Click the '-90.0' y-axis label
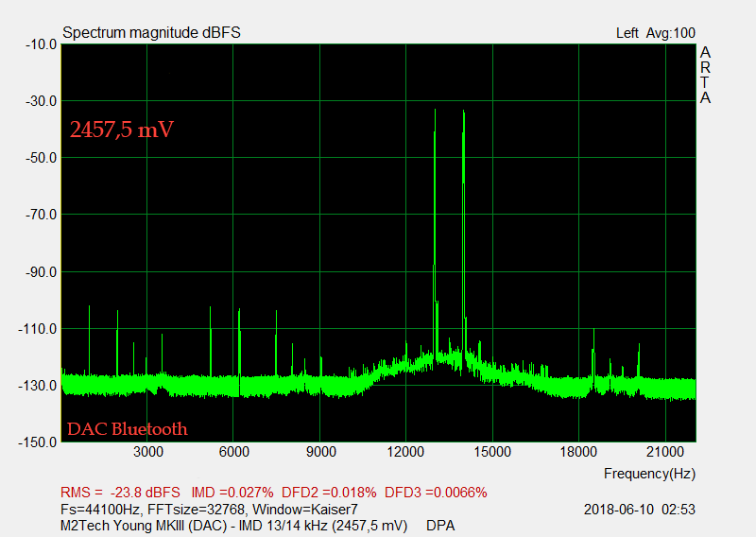756x537 pixels. pyautogui.click(x=41, y=272)
